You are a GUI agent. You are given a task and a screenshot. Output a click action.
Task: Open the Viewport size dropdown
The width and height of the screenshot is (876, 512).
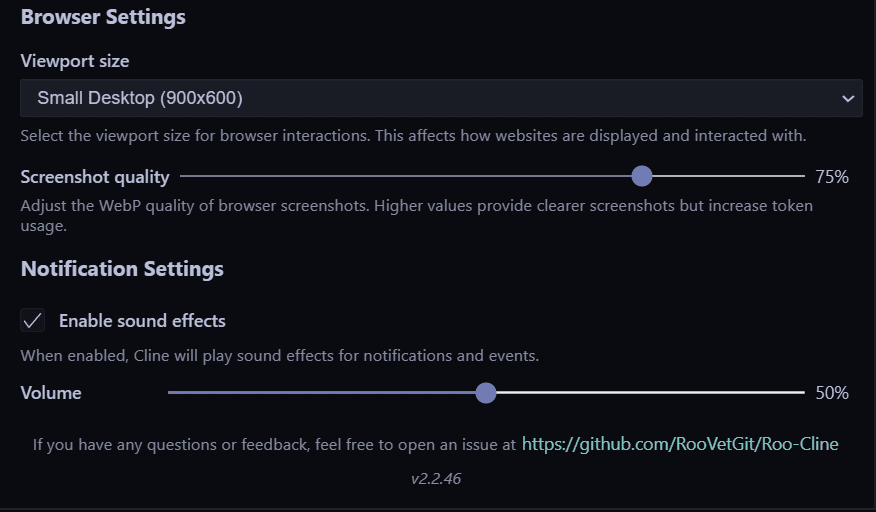tap(440, 98)
